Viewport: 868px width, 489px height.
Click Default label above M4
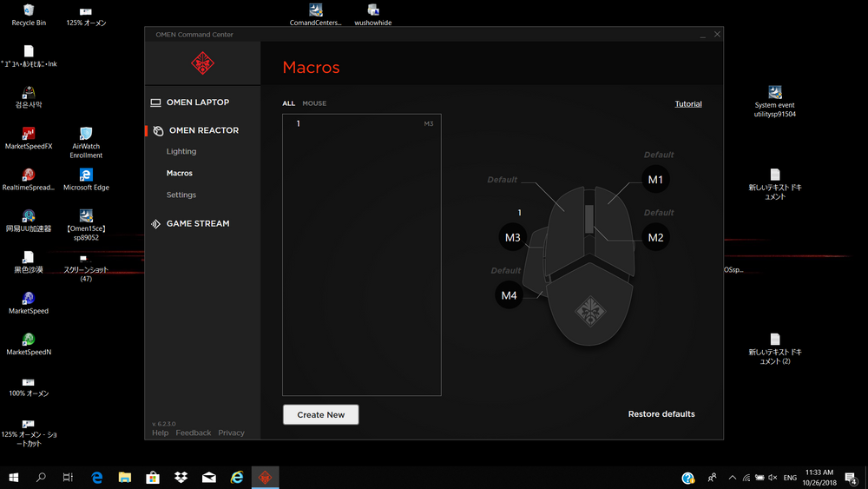tap(505, 271)
